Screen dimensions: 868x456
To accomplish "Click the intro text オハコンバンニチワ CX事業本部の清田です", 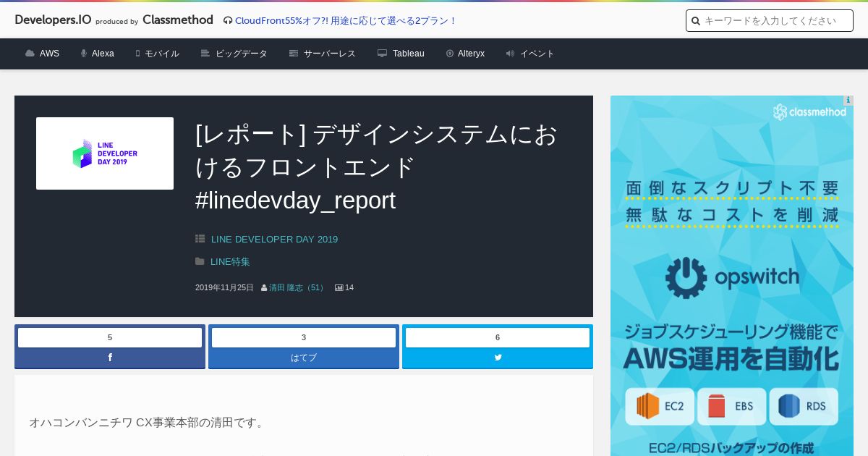I will click(148, 422).
